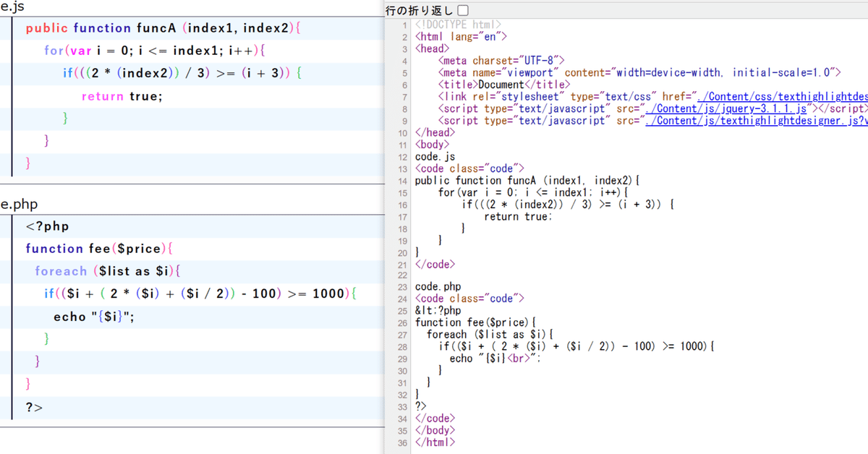Click the rendered 'if(((2 * (index2))' line
This screenshot has height=454, width=868.
click(x=182, y=74)
